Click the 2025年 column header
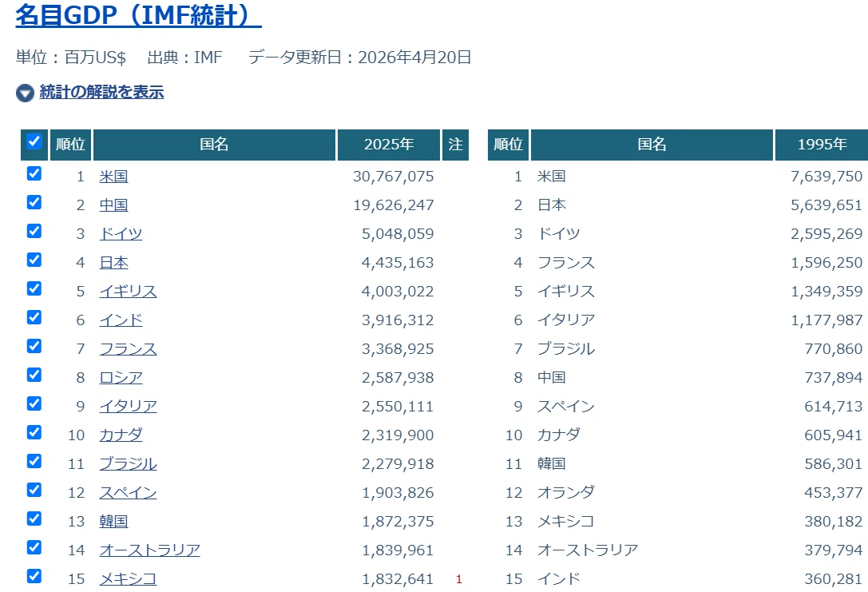Image resolution: width=868 pixels, height=592 pixels. tap(389, 145)
